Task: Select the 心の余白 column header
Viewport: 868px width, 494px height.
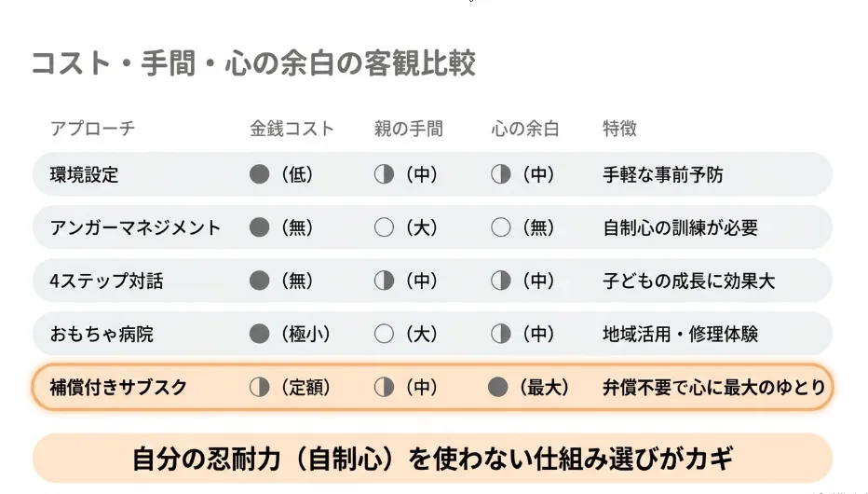Action: pyautogui.click(x=524, y=129)
